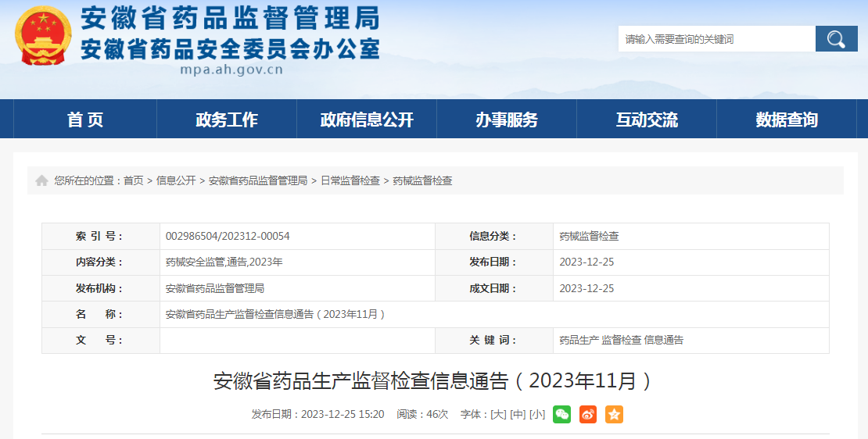Set font size to large [大]

click(x=498, y=414)
